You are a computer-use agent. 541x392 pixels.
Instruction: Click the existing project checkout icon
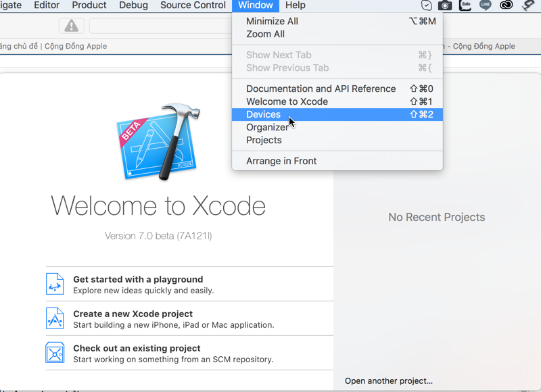[x=55, y=353]
